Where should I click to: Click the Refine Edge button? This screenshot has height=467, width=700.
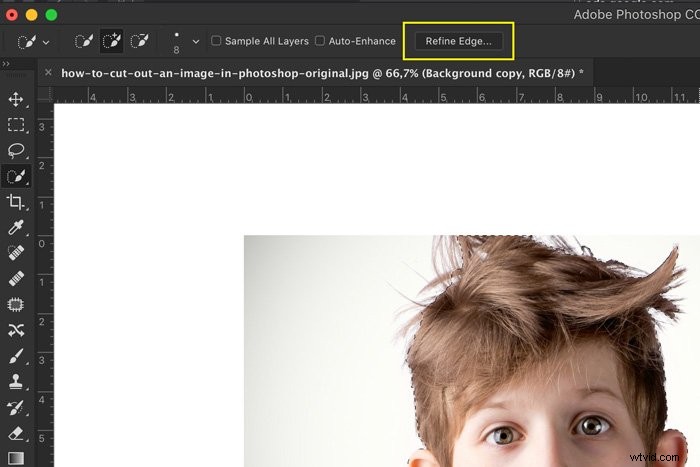pyautogui.click(x=458, y=41)
